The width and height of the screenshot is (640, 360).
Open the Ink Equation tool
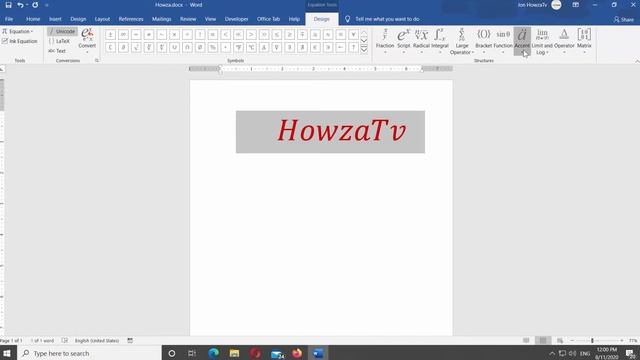coord(20,41)
